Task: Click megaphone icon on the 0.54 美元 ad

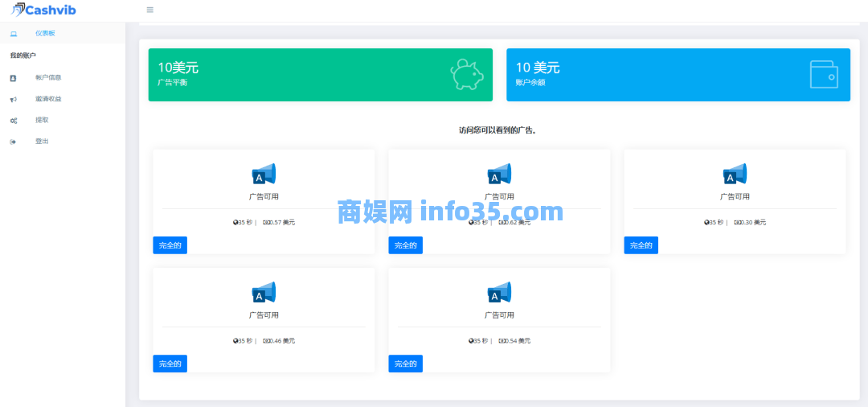Action: point(499,292)
